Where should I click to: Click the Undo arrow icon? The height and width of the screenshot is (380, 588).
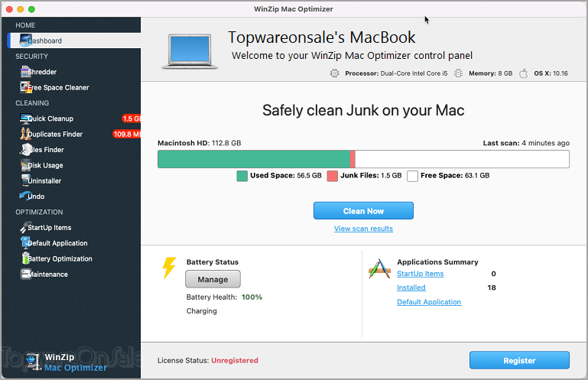(x=24, y=196)
